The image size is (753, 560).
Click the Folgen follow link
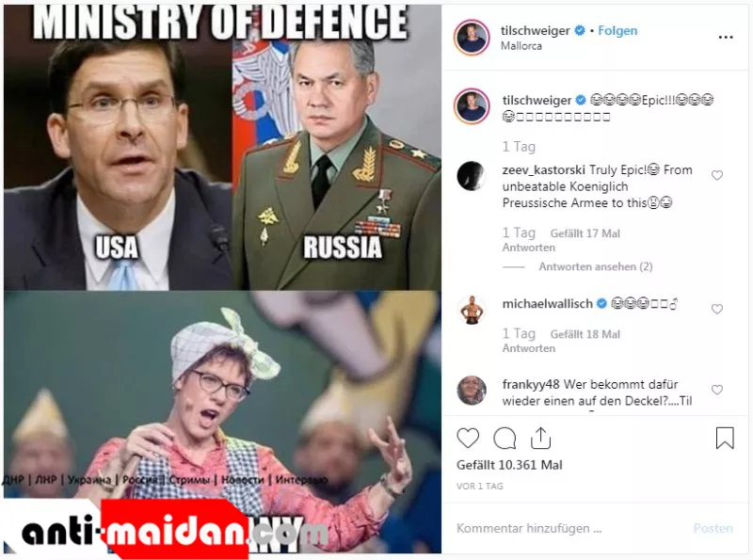coord(617,31)
